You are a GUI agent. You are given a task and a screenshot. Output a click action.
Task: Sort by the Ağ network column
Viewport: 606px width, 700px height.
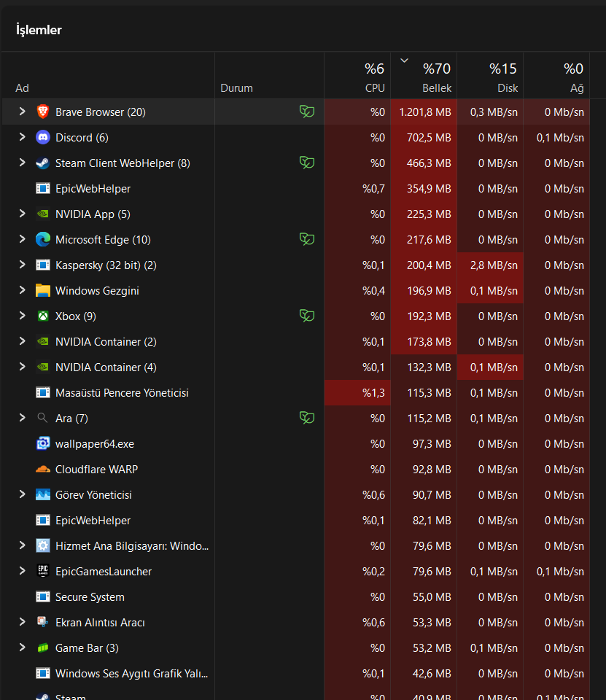tap(556, 75)
